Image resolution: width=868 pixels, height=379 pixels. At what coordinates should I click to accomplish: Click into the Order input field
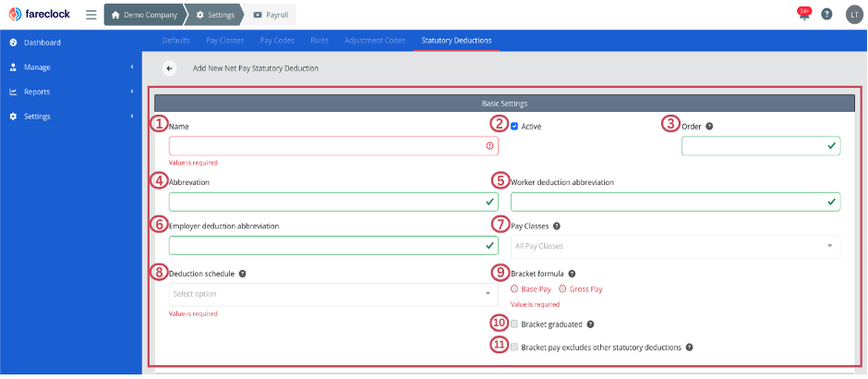761,146
